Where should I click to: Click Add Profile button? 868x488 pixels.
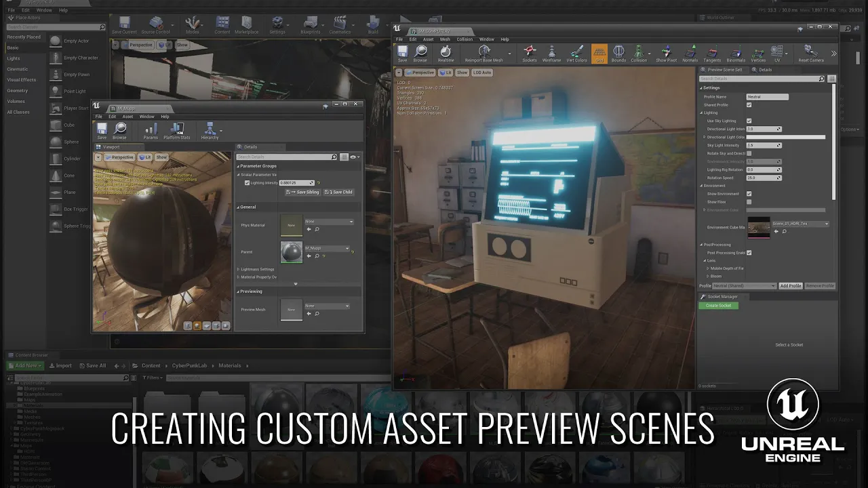click(x=791, y=286)
